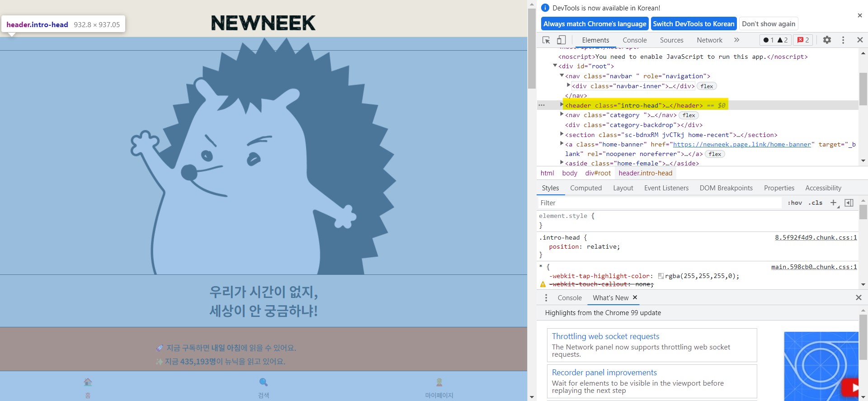Open the Layout tab
Image resolution: width=868 pixels, height=401 pixels.
click(623, 188)
